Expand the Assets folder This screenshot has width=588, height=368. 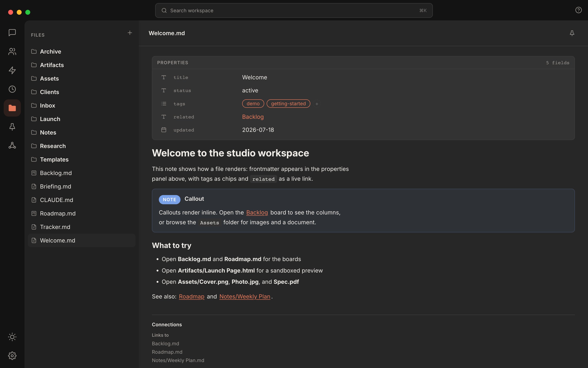82,78
